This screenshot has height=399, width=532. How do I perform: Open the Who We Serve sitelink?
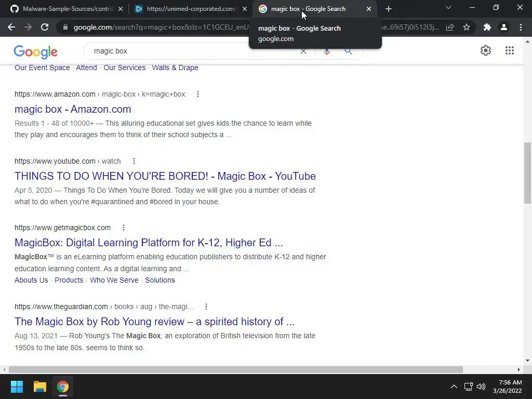pos(114,280)
